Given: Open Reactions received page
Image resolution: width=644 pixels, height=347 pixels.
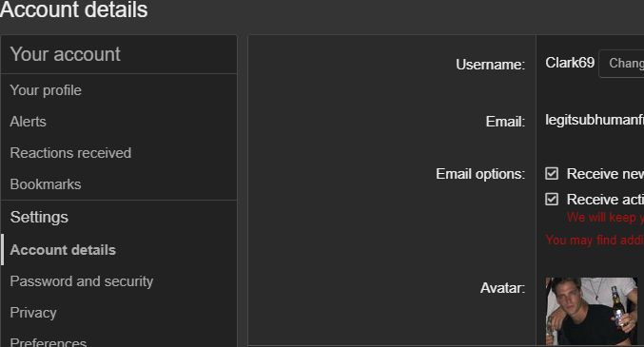Looking at the screenshot, I should coord(70,153).
